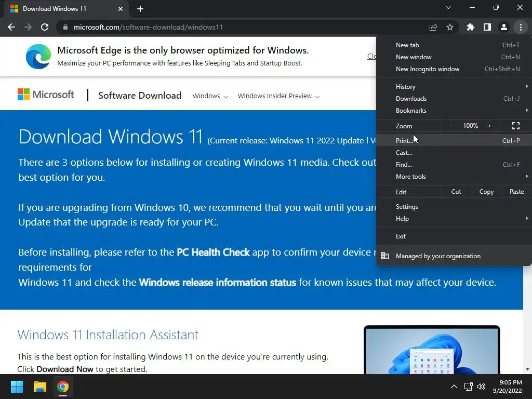This screenshot has height=399, width=532.
Task: Choose Cast... in the menu
Action: tap(454, 153)
